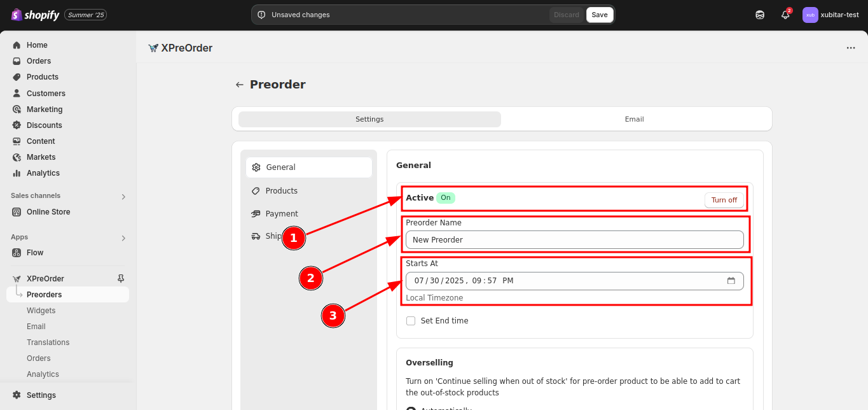
Task: Select the Automatically overselling radio option
Action: coord(411,408)
